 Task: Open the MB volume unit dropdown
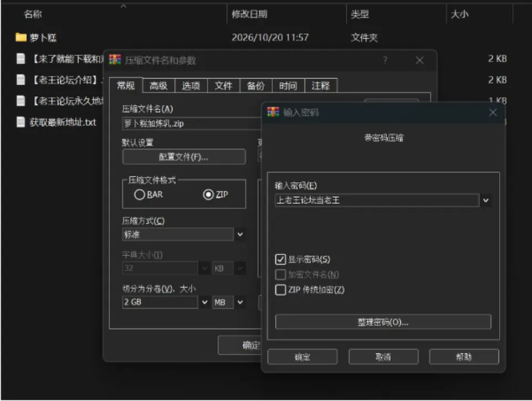[240, 302]
